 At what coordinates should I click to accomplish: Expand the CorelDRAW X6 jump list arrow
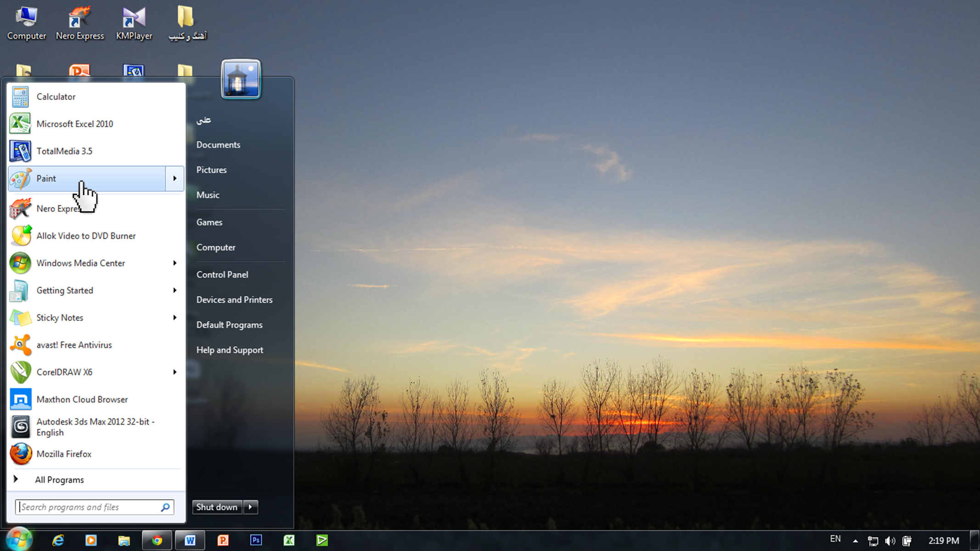tap(175, 372)
